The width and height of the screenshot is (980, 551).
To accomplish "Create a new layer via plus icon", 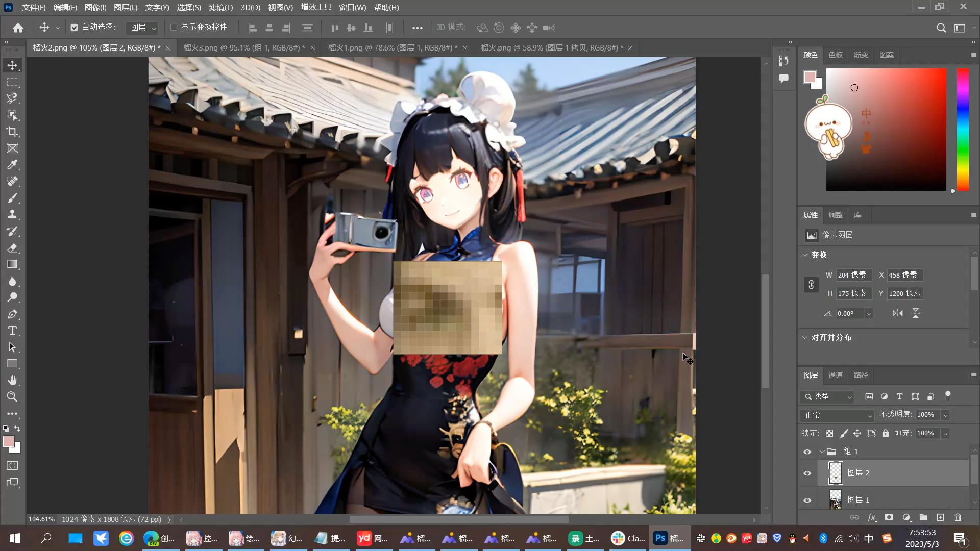I will pyautogui.click(x=940, y=517).
